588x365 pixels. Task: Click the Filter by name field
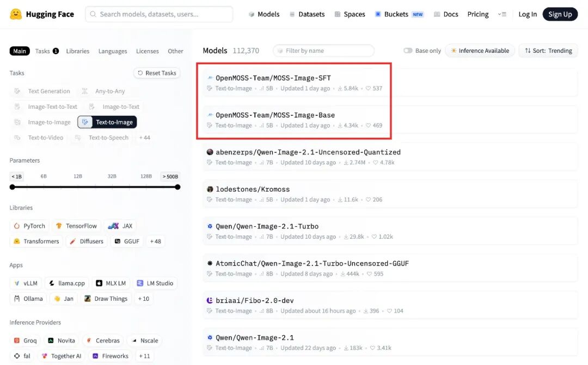(x=323, y=51)
